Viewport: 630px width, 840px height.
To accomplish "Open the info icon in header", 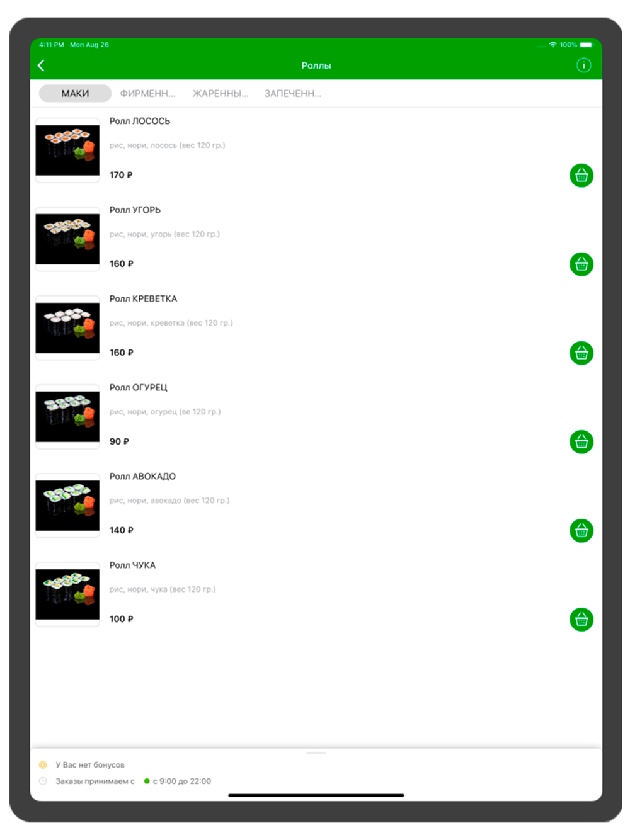I will pyautogui.click(x=583, y=65).
